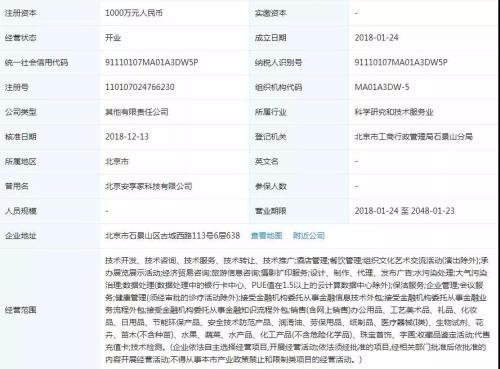Select the address 北京市石景山区古城西路113号6层638
The height and width of the screenshot is (369, 500).
[173, 236]
